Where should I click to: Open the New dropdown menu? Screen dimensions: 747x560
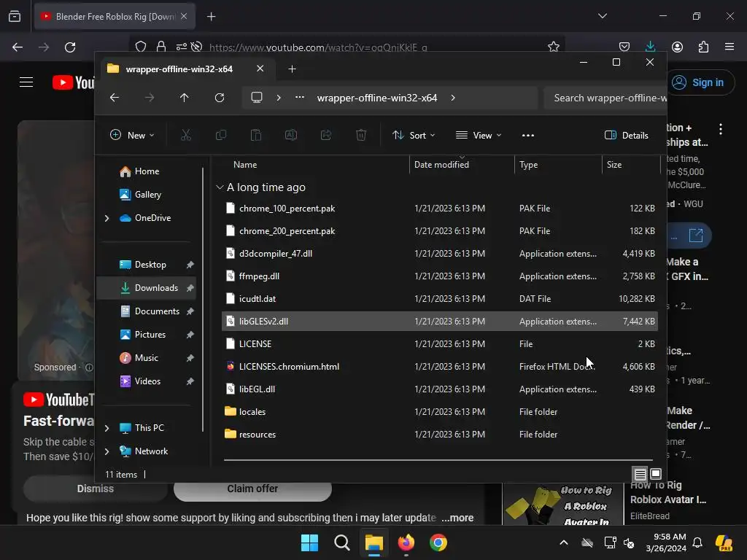(132, 135)
